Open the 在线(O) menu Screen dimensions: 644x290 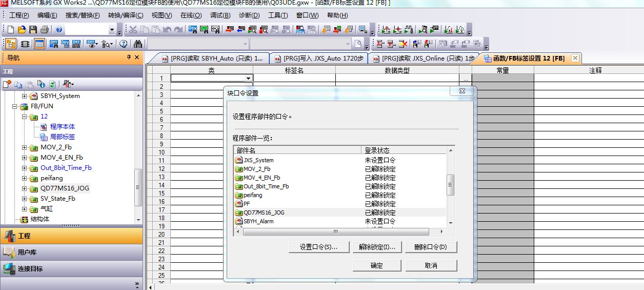pos(191,15)
